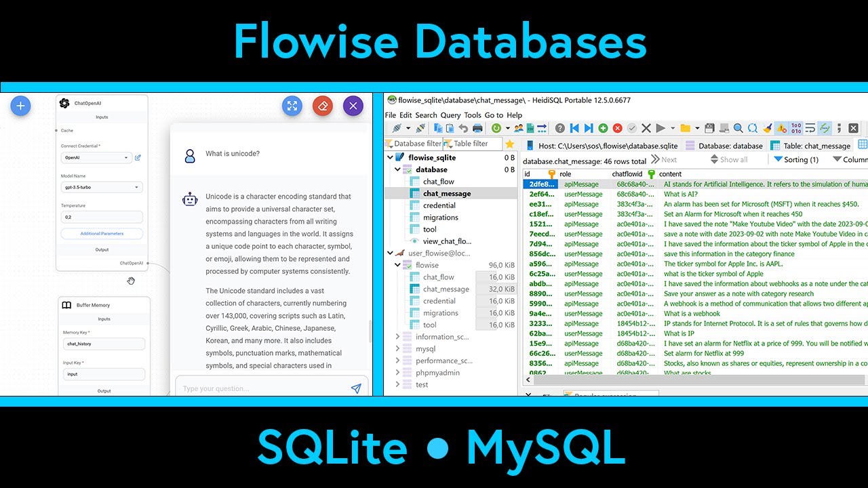
Task: Open the Tools menu
Action: click(473, 115)
